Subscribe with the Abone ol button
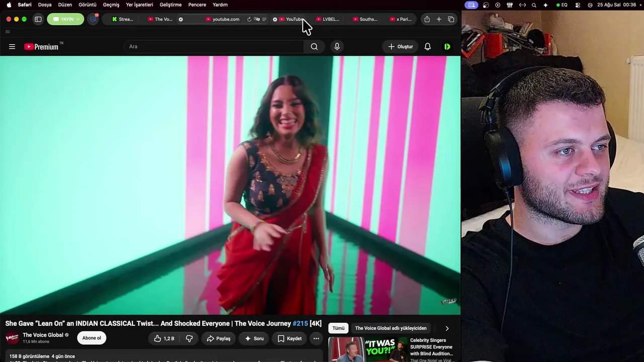The image size is (644, 362). click(92, 338)
